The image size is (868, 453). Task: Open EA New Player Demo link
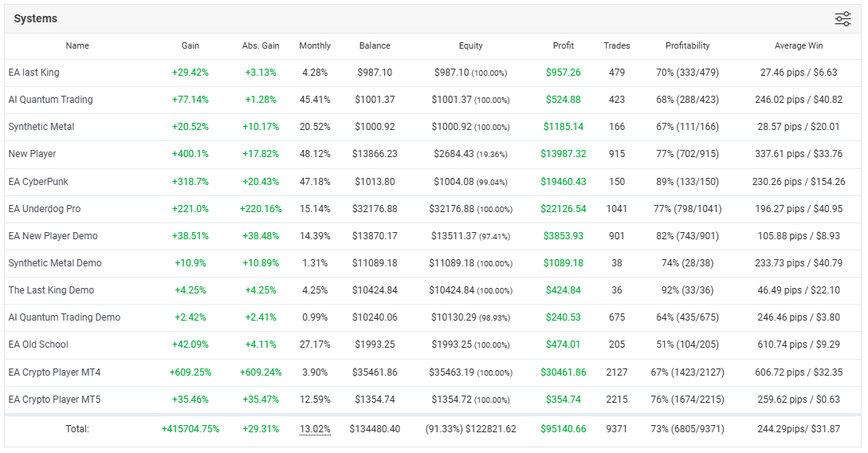pyautogui.click(x=53, y=236)
